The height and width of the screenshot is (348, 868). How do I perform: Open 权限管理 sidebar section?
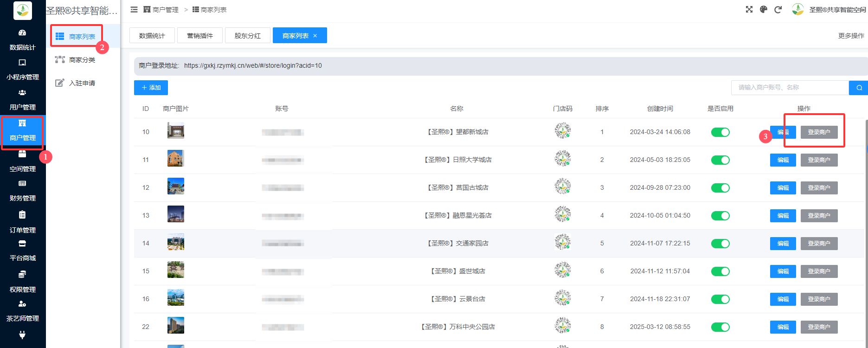pos(22,282)
